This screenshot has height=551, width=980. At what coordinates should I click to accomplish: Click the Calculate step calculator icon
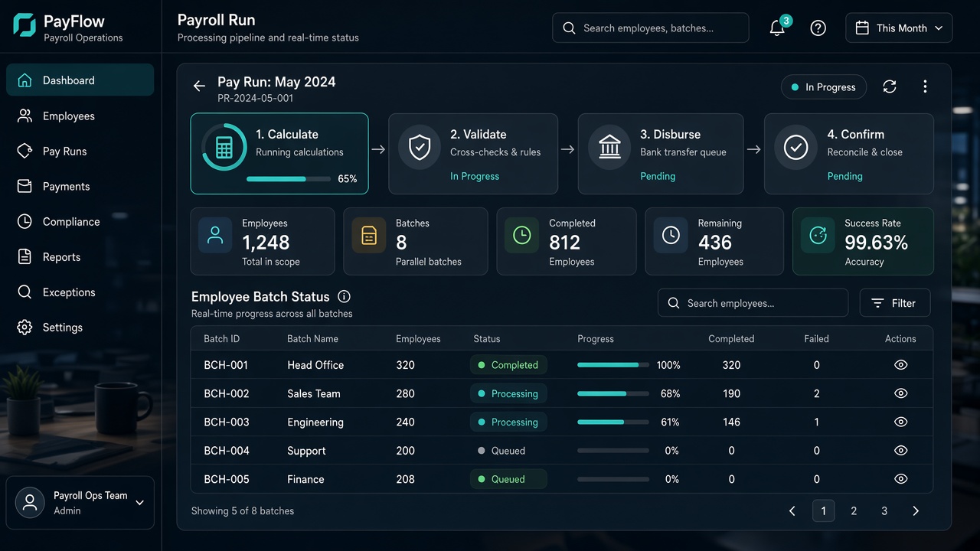pos(224,148)
